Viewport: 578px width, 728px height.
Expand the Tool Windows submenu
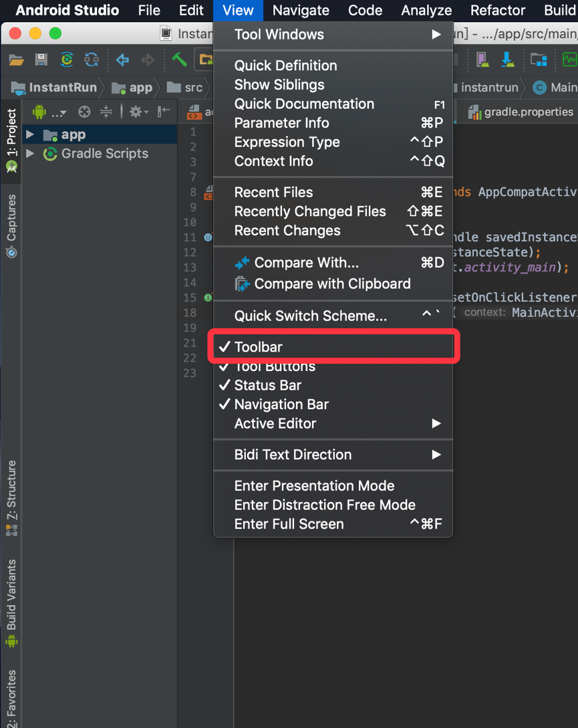pyautogui.click(x=333, y=34)
